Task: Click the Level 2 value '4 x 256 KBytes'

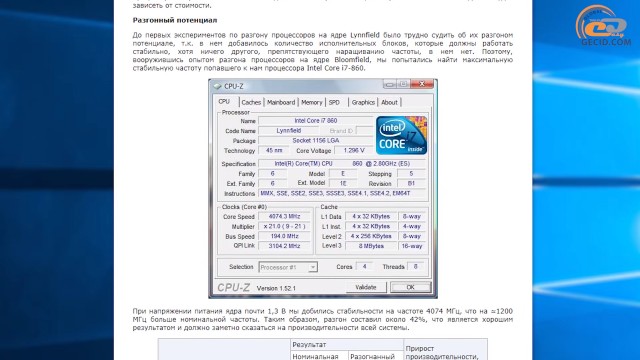Action: pyautogui.click(x=371, y=236)
